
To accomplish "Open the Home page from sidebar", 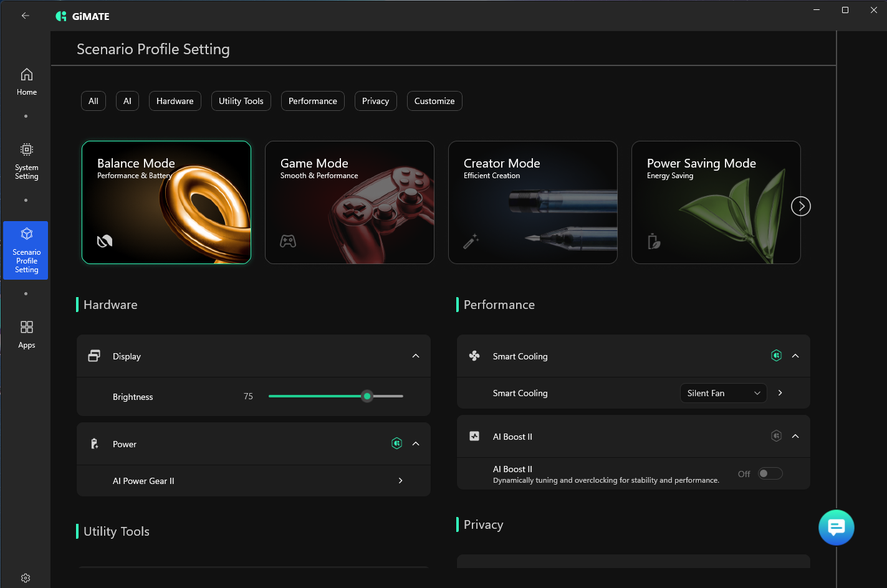I will 26,82.
